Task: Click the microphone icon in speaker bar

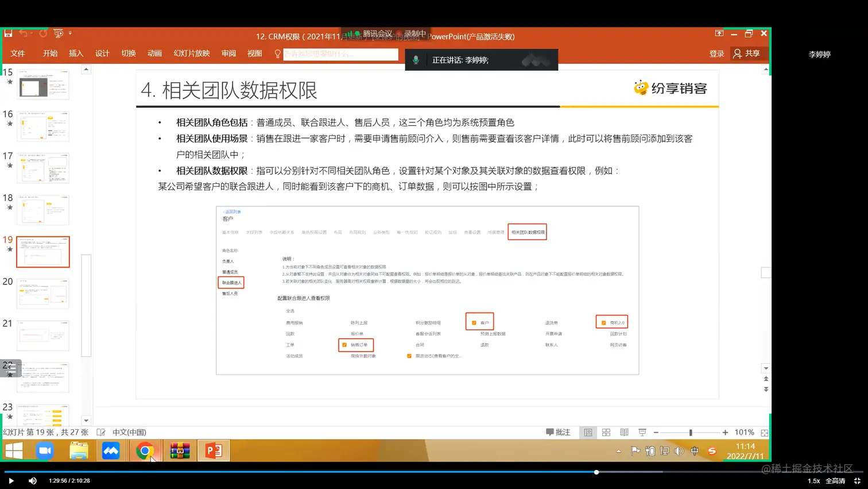Action: 416,60
